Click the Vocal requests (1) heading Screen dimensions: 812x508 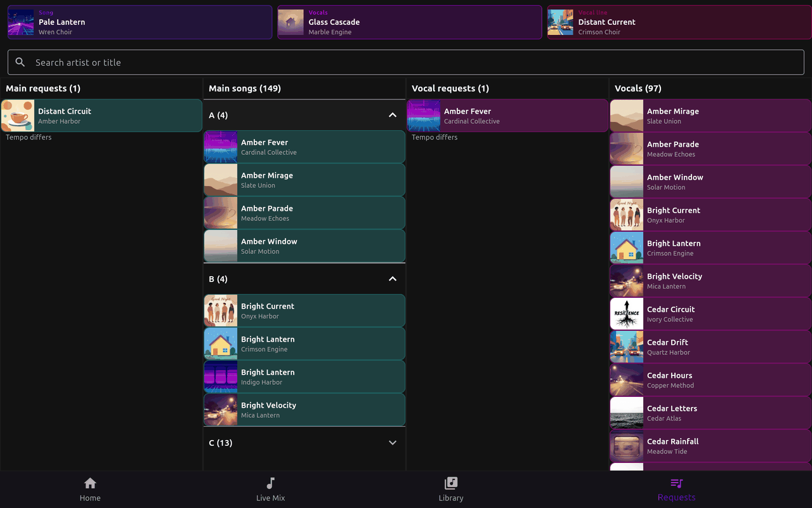coord(450,88)
